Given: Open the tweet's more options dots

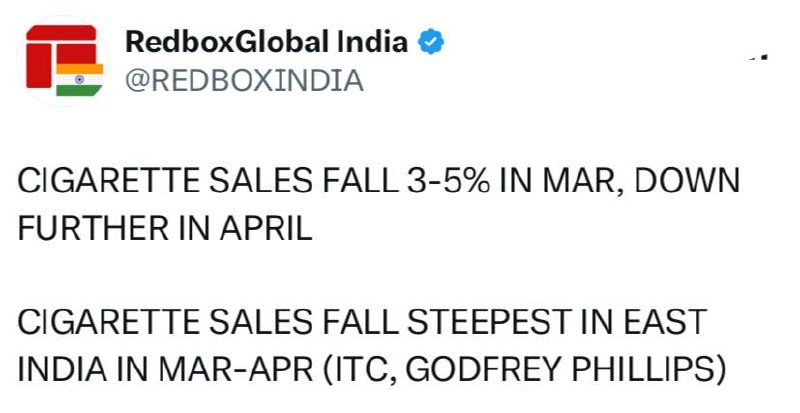Looking at the screenshot, I should click(x=758, y=57).
